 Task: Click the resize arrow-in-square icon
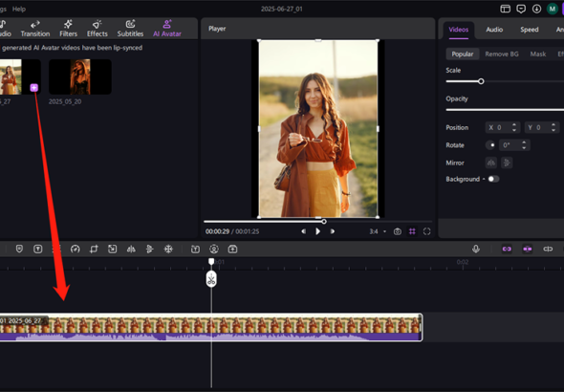pos(112,249)
